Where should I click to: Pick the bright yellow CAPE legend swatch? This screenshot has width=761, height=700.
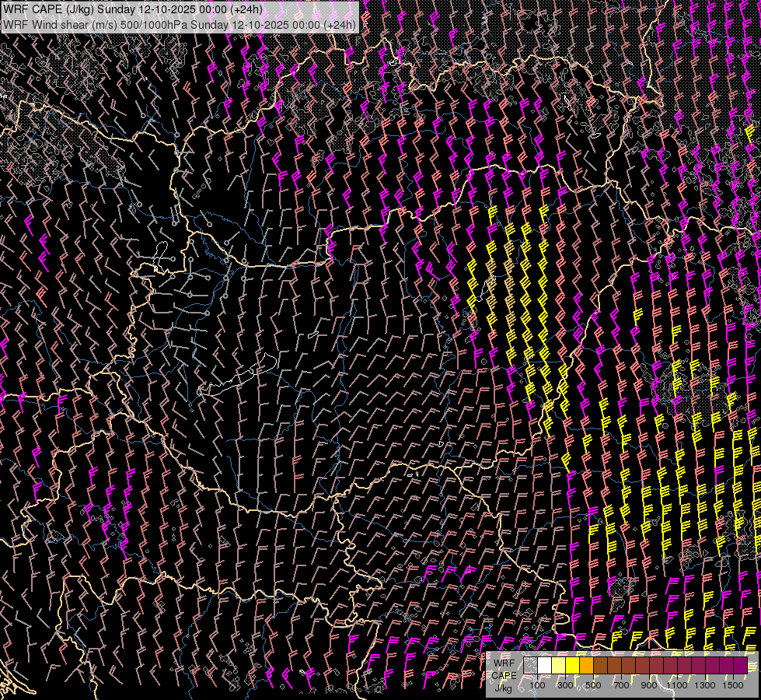572,666
